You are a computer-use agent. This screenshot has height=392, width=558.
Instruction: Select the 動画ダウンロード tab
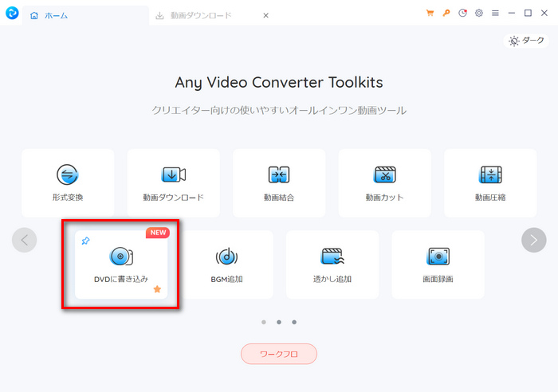[x=201, y=16]
